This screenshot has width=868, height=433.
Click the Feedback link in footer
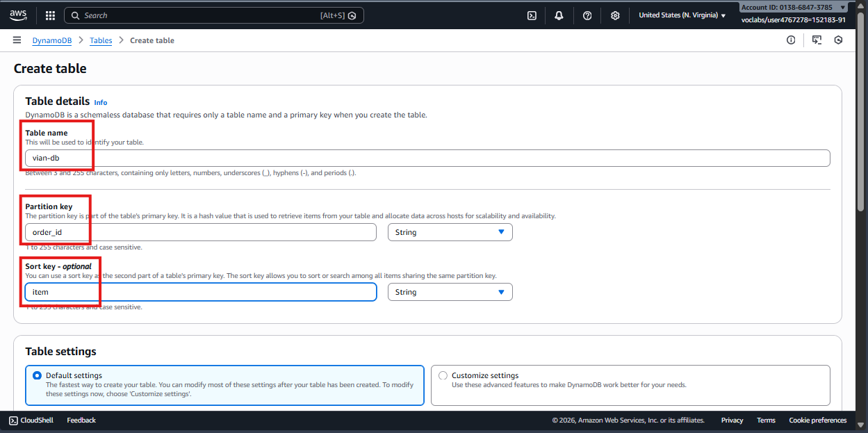(81, 420)
